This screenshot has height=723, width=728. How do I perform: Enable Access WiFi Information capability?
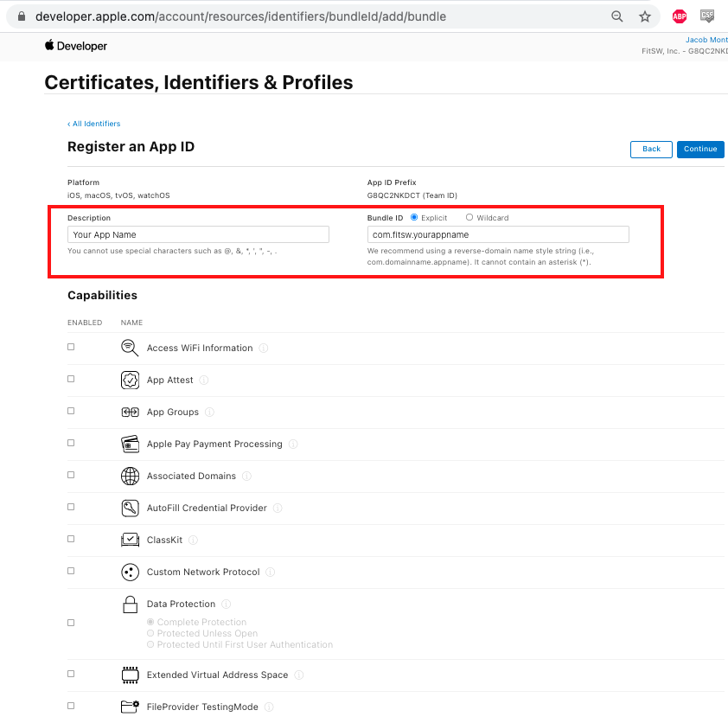tap(71, 347)
